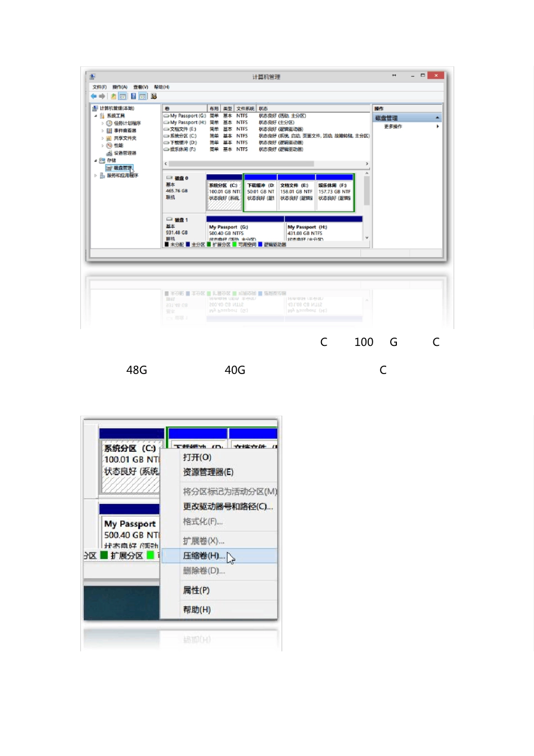This screenshot has width=534, height=756.
Task: Click the 文件系统 column header
Action: (x=245, y=109)
